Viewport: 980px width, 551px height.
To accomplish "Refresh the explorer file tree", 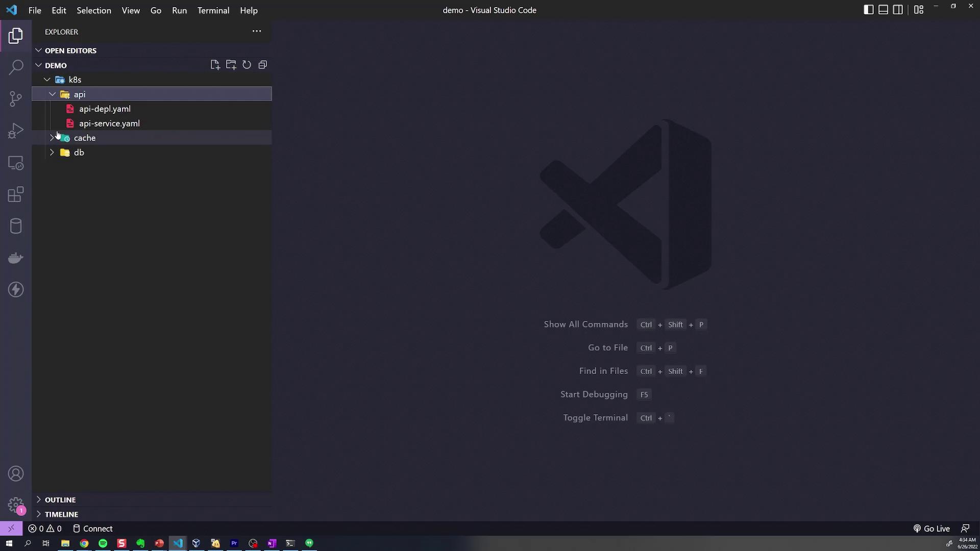I will [247, 65].
